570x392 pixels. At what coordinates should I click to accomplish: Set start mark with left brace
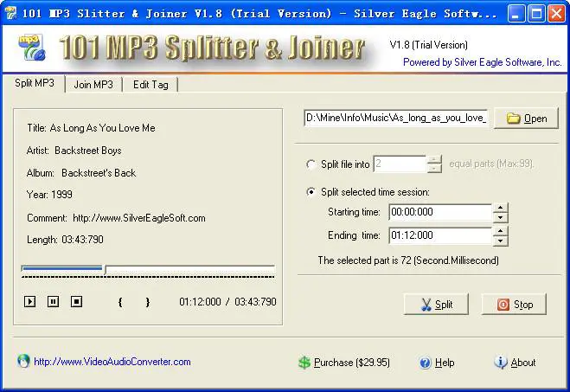pos(120,302)
